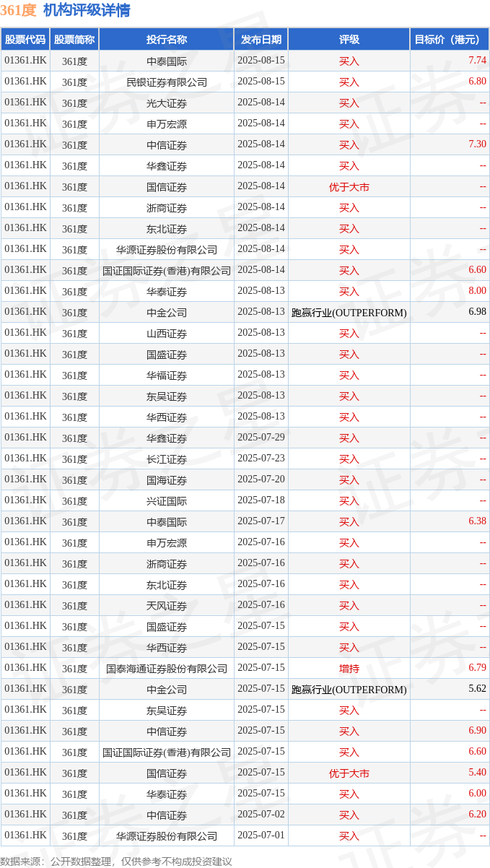Select 华源证券股份有限公司 in the 2025-07-01 row
Screen dimensions: 490x868
pyautogui.click(x=167, y=836)
